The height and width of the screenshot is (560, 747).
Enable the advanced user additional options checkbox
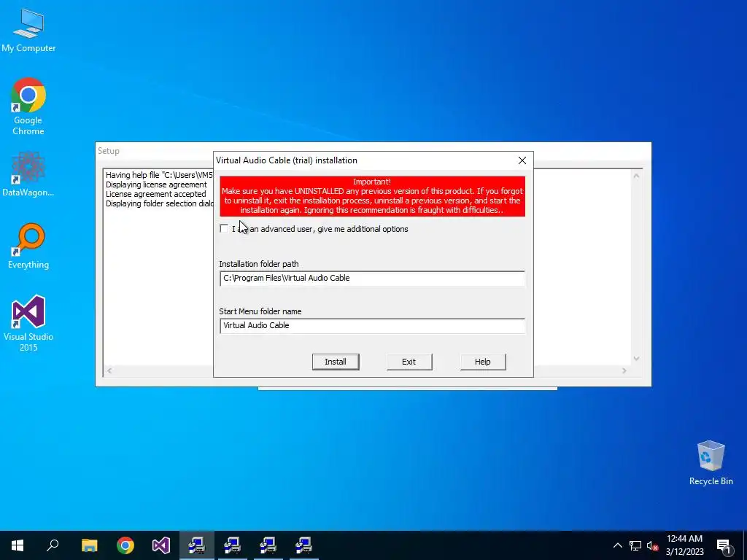point(224,228)
